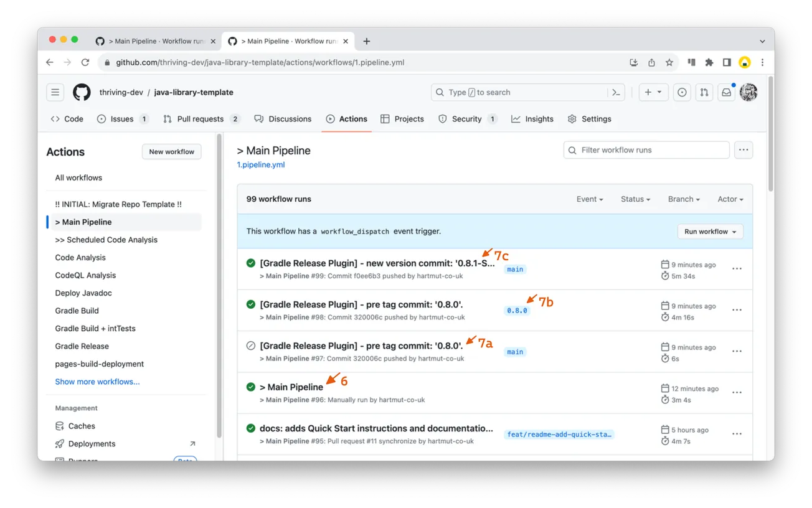The image size is (812, 508).
Task: Open the notifications inbox icon
Action: tap(726, 92)
